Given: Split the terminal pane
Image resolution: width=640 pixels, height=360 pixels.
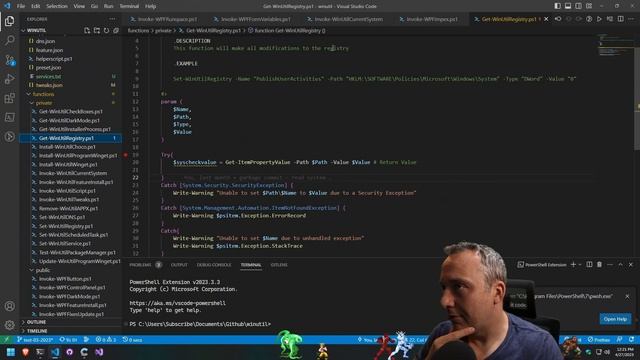Looking at the screenshot, I should [589, 264].
